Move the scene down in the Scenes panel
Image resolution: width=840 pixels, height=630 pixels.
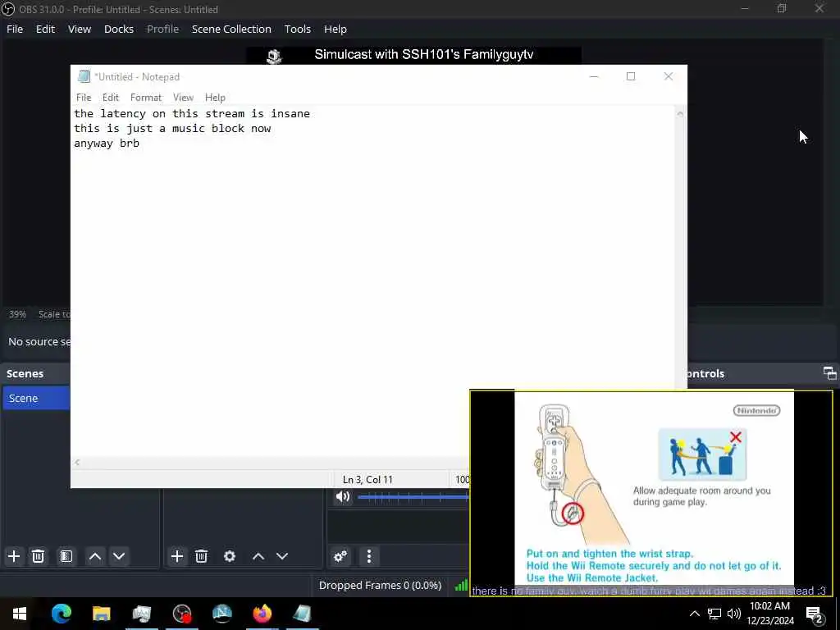[119, 556]
